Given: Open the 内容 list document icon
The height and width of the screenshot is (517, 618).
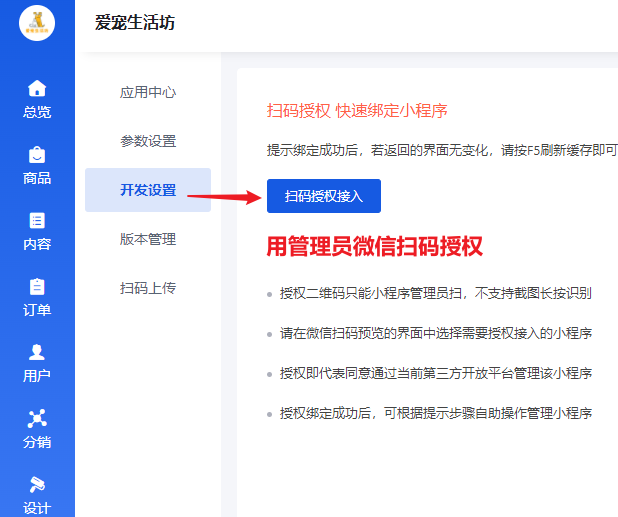Looking at the screenshot, I should pos(37,221).
